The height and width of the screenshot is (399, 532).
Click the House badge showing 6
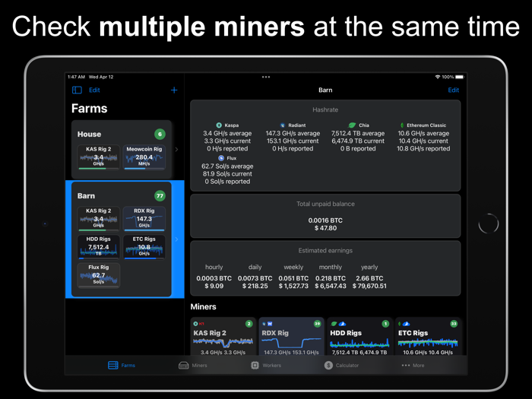(160, 134)
